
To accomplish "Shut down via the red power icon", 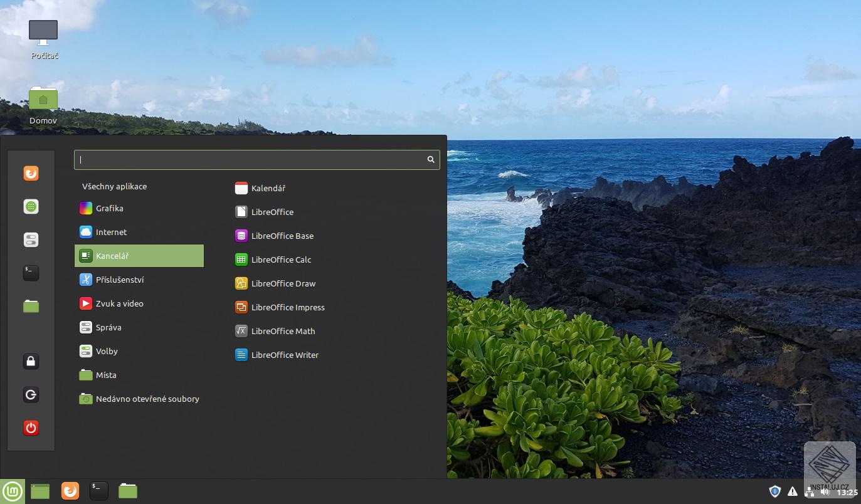I will tap(31, 428).
